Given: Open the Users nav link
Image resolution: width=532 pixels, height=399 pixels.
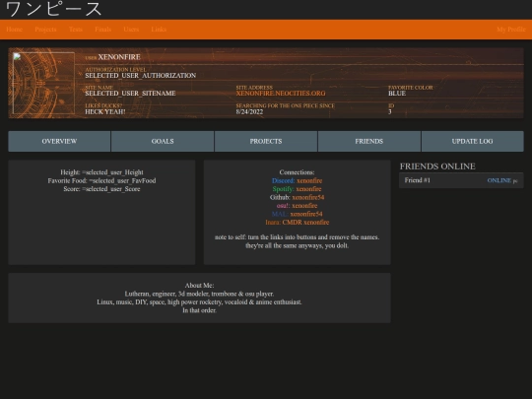Looking at the screenshot, I should 131,30.
